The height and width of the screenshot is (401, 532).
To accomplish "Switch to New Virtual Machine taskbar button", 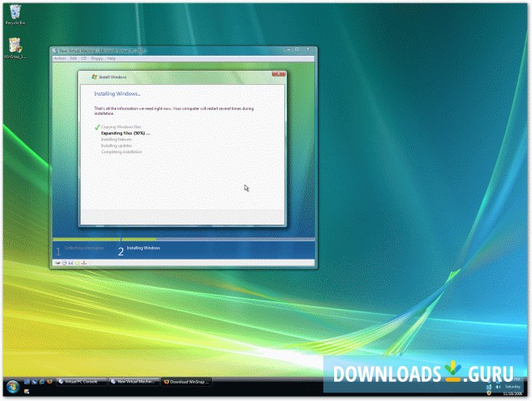I will tap(134, 382).
